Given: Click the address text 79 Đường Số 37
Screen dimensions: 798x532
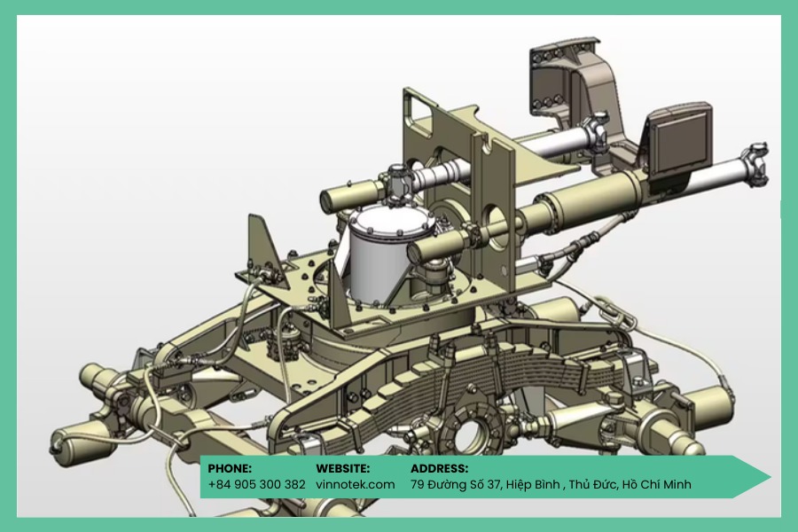Looking at the screenshot, I should click(x=455, y=484).
